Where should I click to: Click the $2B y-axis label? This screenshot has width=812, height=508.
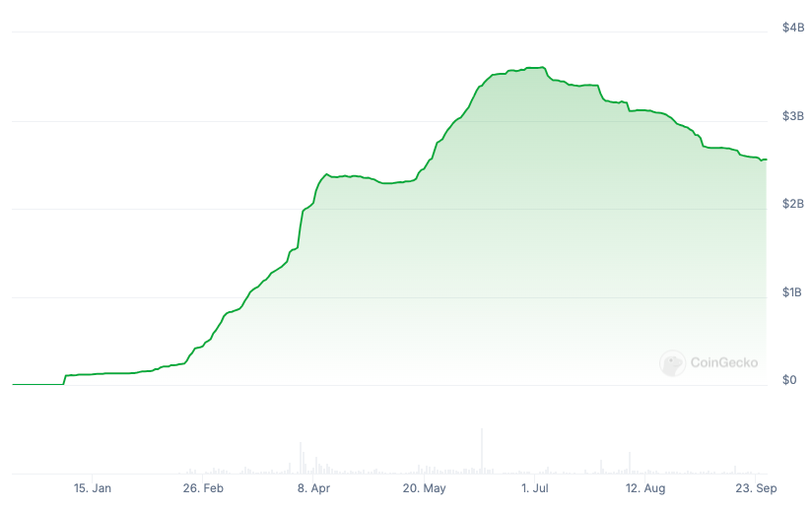pyautogui.click(x=793, y=204)
